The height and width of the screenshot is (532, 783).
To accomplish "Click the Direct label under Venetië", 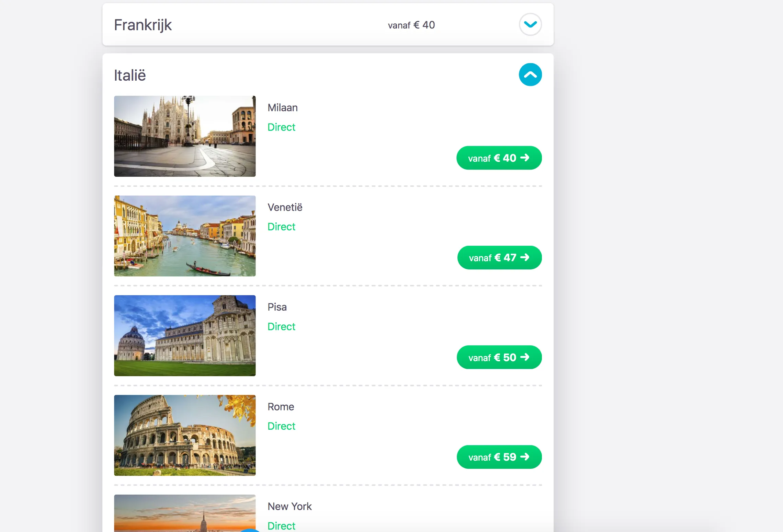I will tap(281, 227).
